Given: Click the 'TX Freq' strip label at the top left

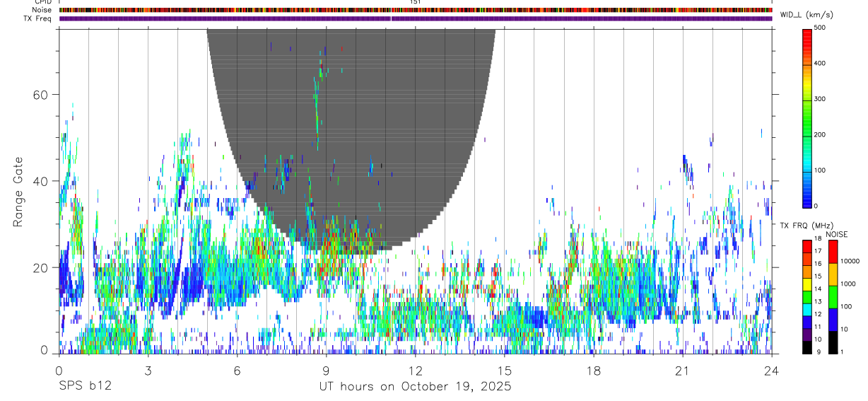Looking at the screenshot, I should coord(38,18).
